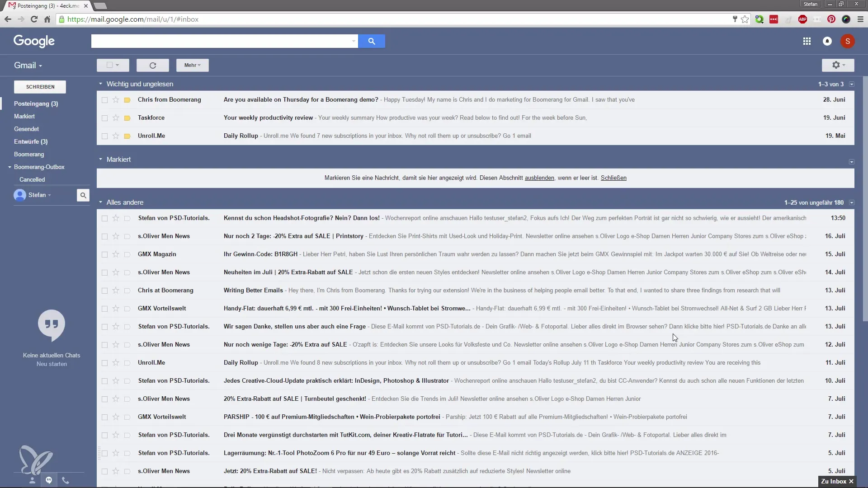Open Google notifications bell

coord(827,41)
